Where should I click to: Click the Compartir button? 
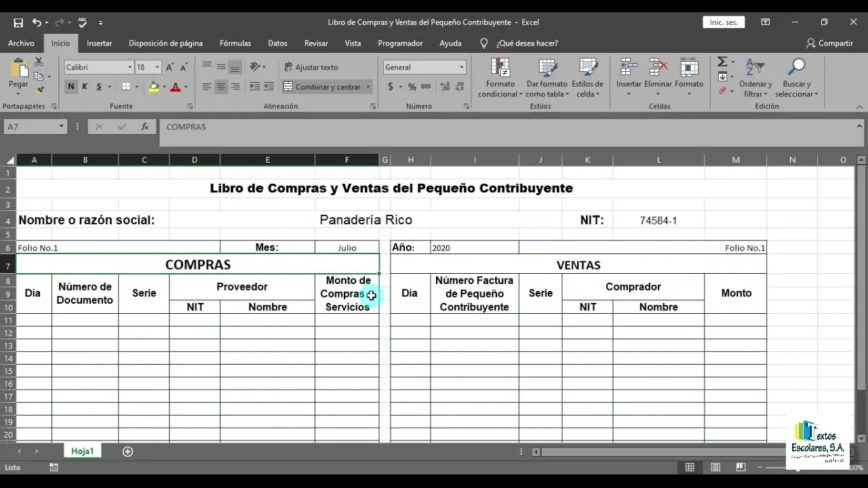pos(829,43)
